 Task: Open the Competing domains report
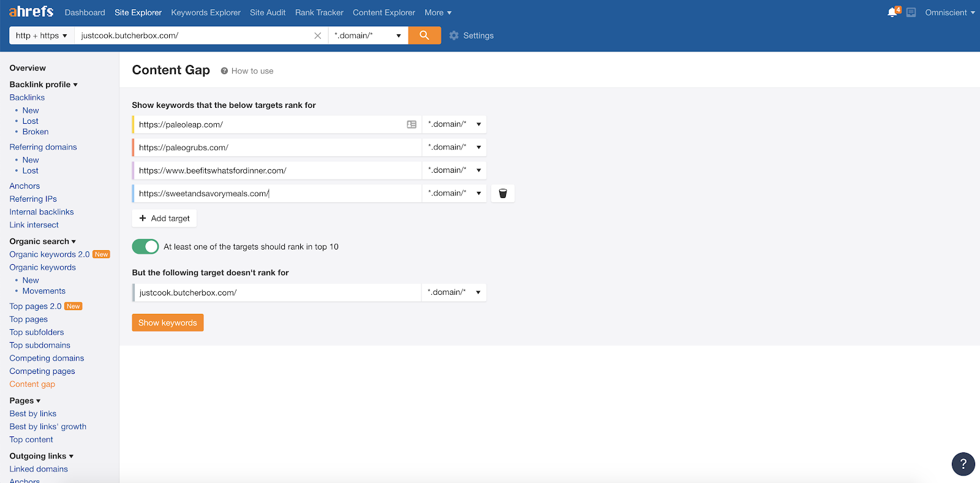point(47,358)
